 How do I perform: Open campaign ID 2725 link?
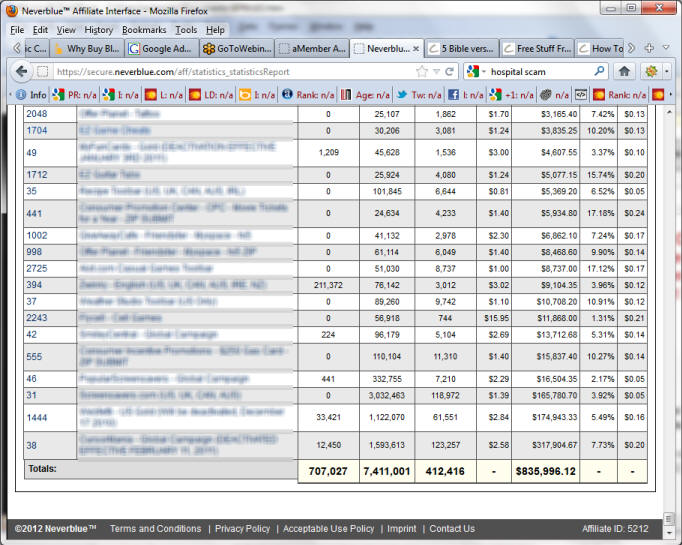click(37, 268)
